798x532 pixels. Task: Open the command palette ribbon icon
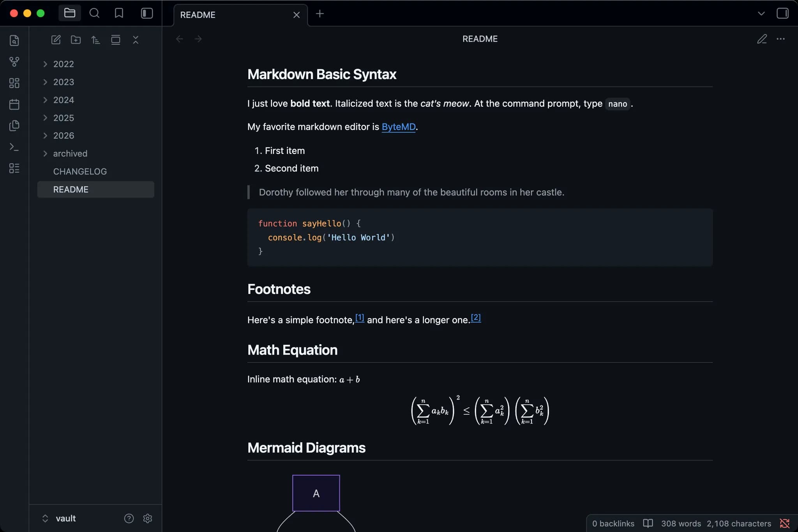click(14, 147)
